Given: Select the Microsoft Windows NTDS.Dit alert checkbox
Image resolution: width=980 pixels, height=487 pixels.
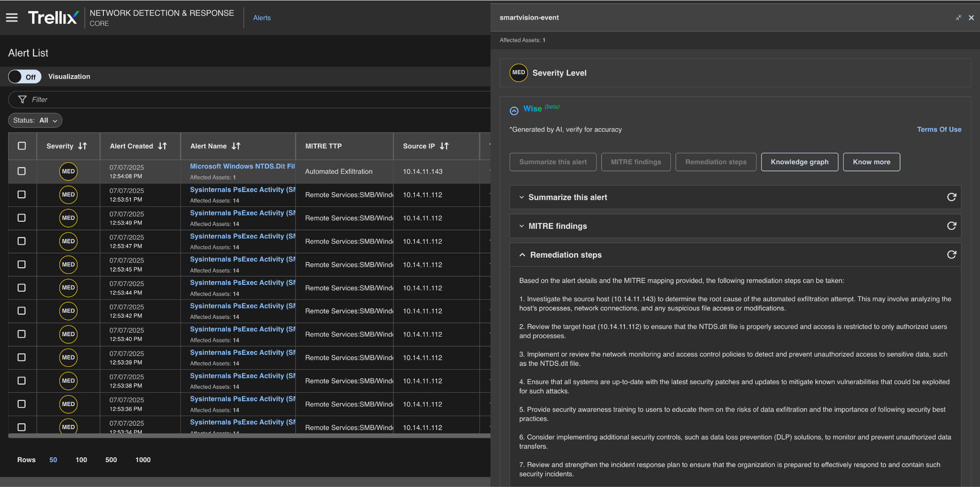Looking at the screenshot, I should click(x=22, y=171).
